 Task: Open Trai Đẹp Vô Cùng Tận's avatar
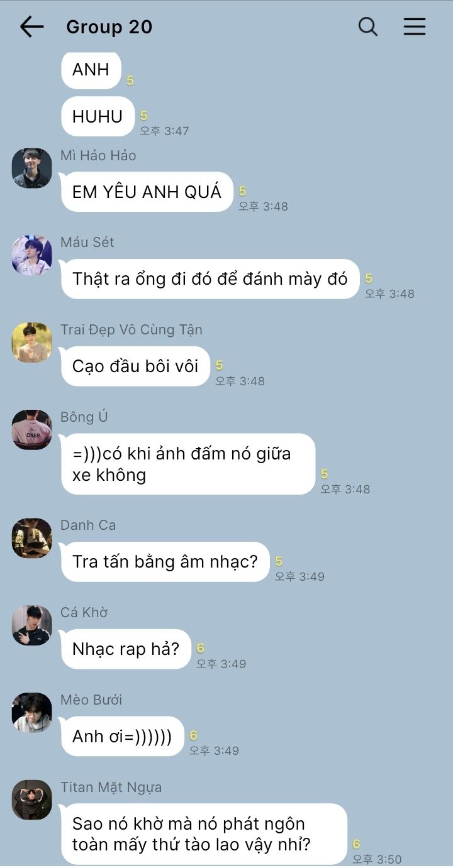[x=31, y=343]
